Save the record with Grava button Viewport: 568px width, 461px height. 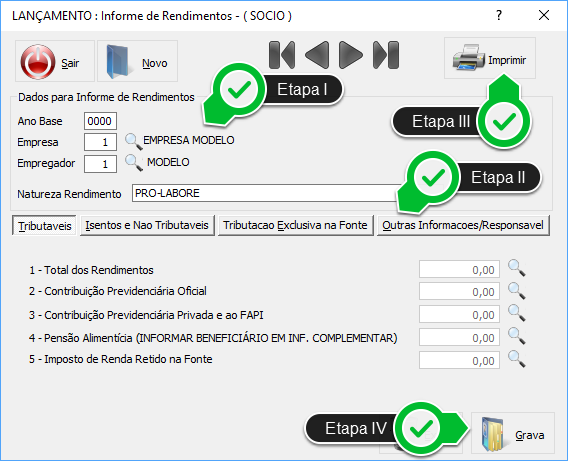pyautogui.click(x=513, y=433)
